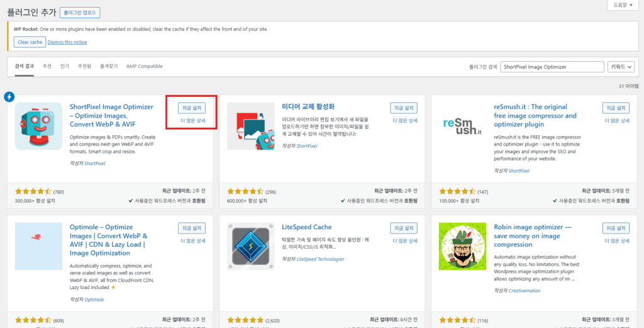644x328 pixels.
Task: Open the Optimole plugin title link
Action: click(109, 240)
